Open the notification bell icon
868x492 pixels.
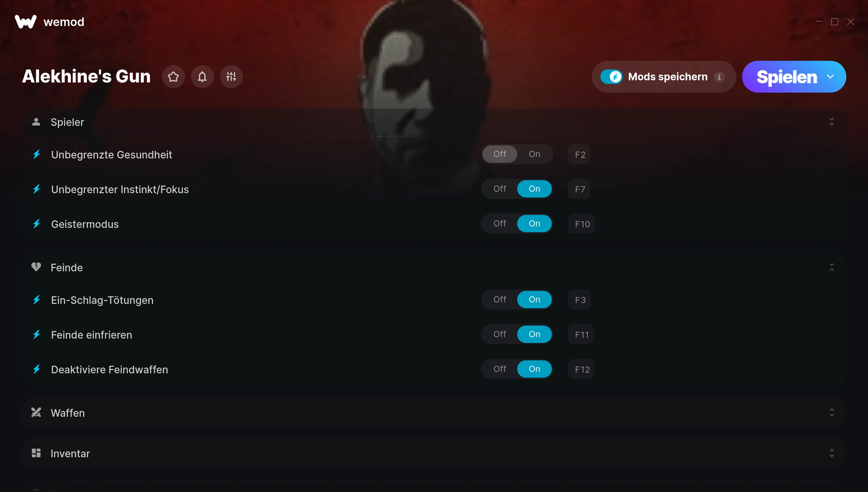pos(202,77)
